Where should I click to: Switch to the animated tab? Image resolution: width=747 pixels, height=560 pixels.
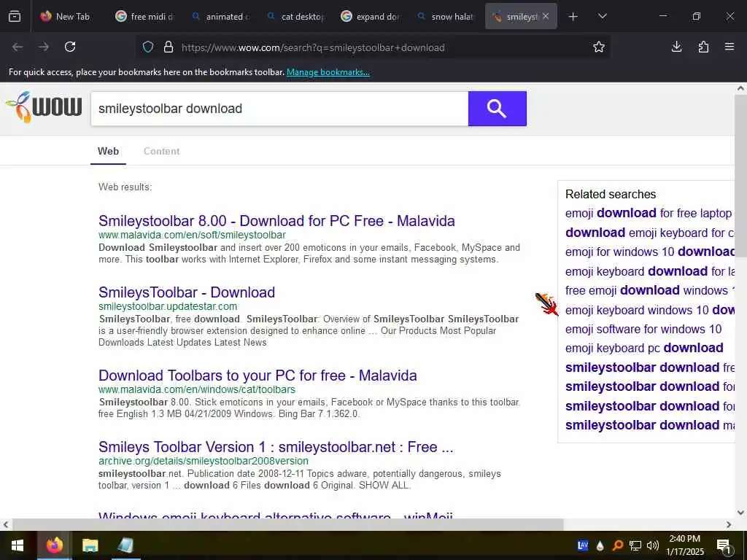tap(220, 16)
